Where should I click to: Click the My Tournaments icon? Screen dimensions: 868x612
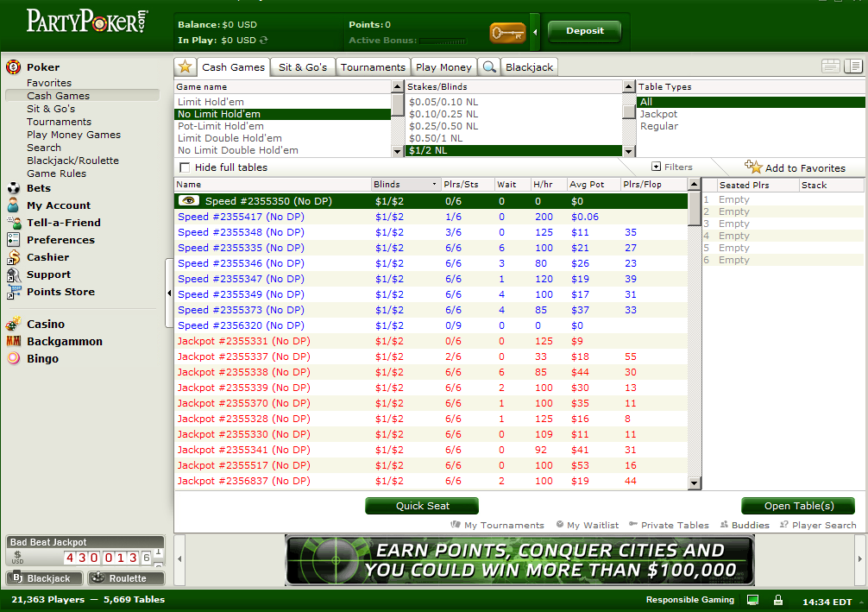click(x=456, y=525)
